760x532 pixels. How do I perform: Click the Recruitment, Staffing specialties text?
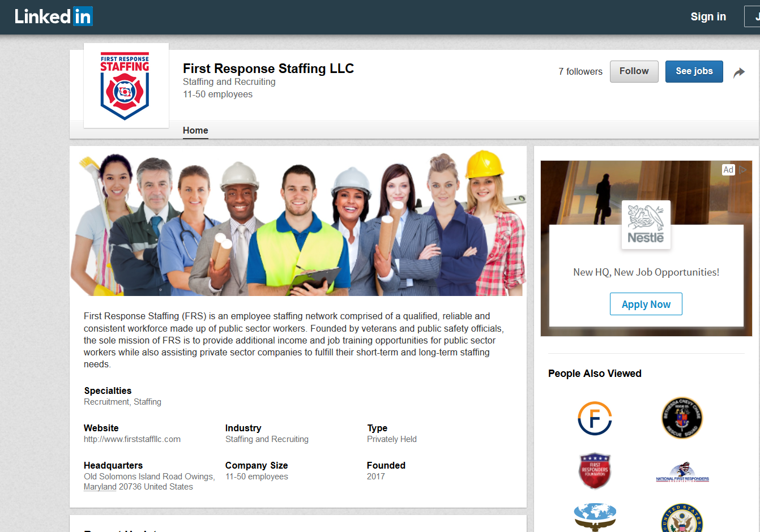(x=122, y=402)
